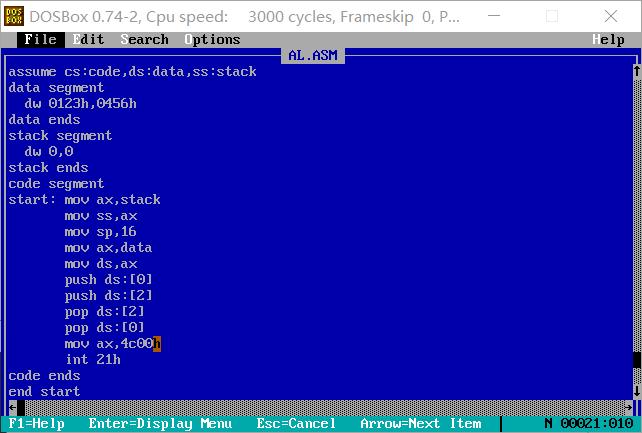Click the DOSBox logo icon in title bar
Viewport: 642px width, 433px height.
(14, 16)
